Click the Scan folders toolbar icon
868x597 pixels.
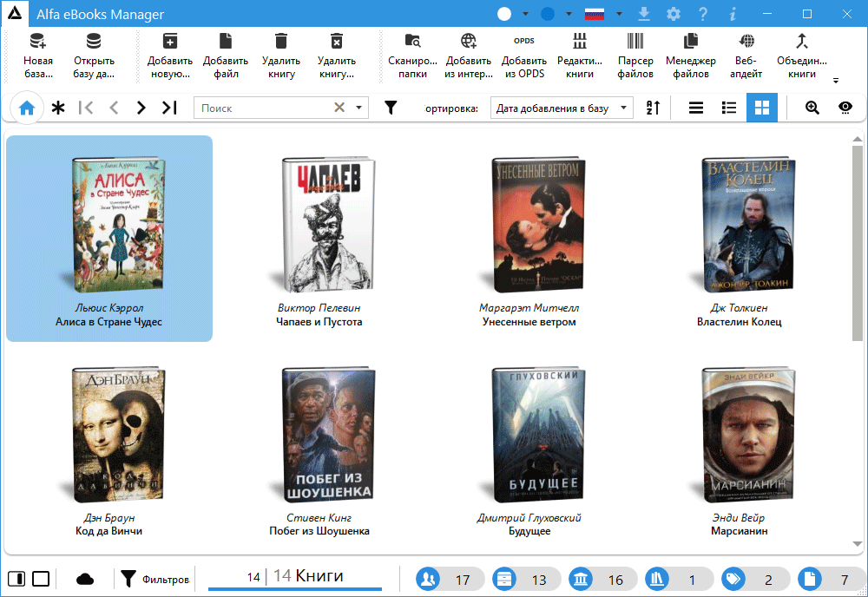coord(412,42)
